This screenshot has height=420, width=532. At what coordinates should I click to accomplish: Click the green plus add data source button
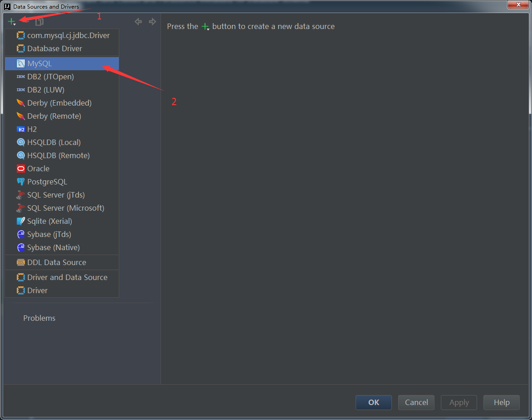pos(12,22)
